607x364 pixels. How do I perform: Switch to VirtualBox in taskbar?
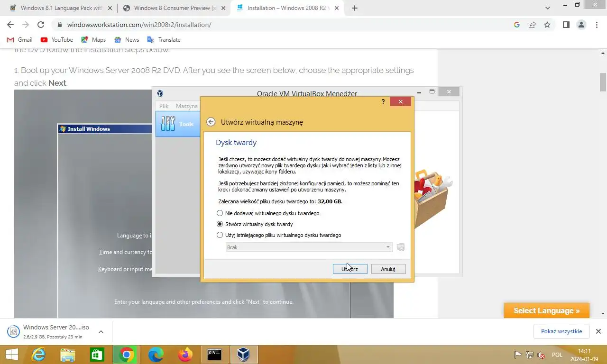pos(244,355)
